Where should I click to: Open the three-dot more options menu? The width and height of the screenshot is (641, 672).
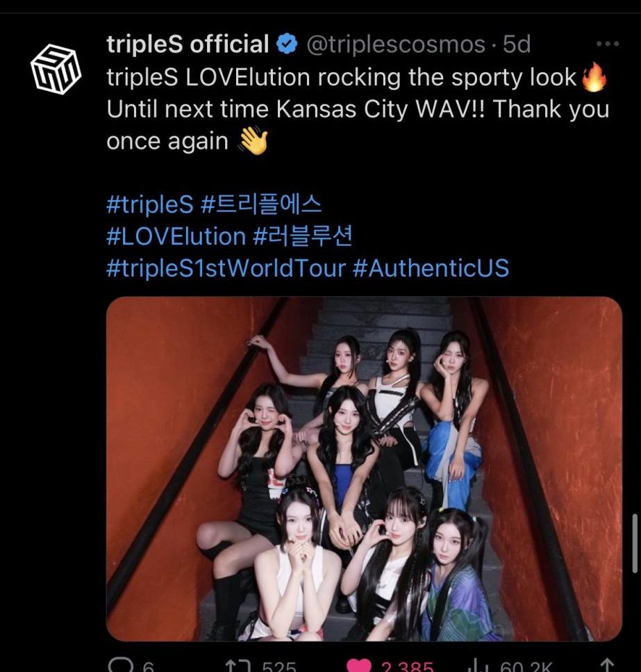click(x=608, y=44)
